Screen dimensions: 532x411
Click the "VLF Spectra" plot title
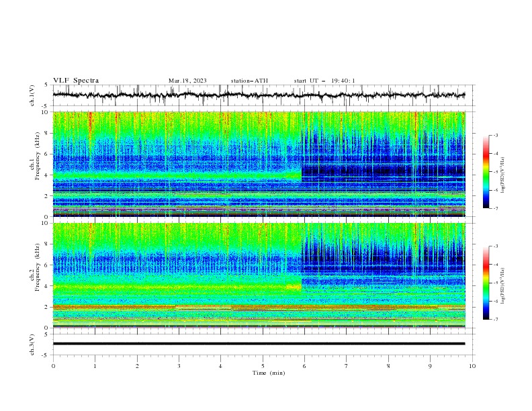[x=76, y=81]
